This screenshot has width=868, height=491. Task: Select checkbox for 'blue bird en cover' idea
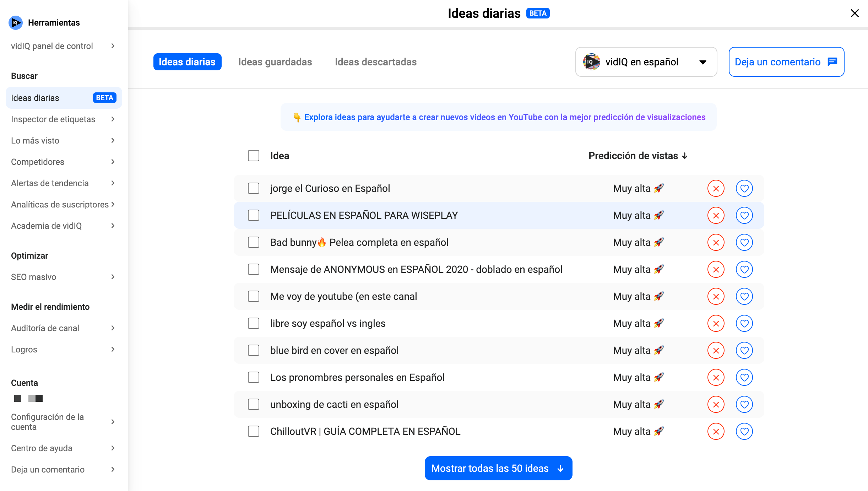[253, 350]
